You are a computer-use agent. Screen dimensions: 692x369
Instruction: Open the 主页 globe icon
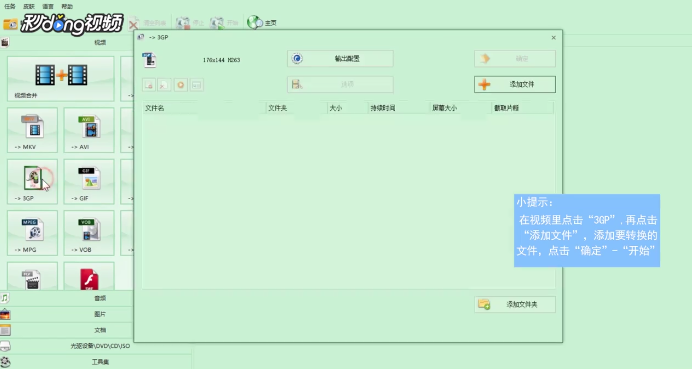tap(255, 22)
